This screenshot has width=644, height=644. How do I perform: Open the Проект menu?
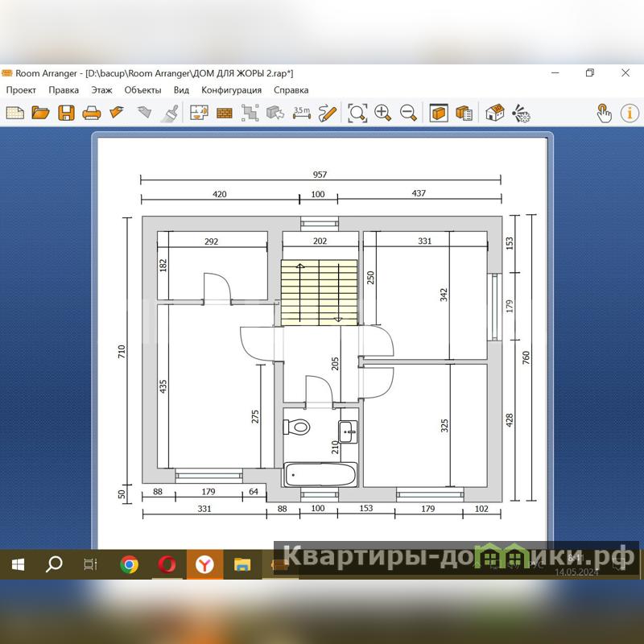pos(22,90)
